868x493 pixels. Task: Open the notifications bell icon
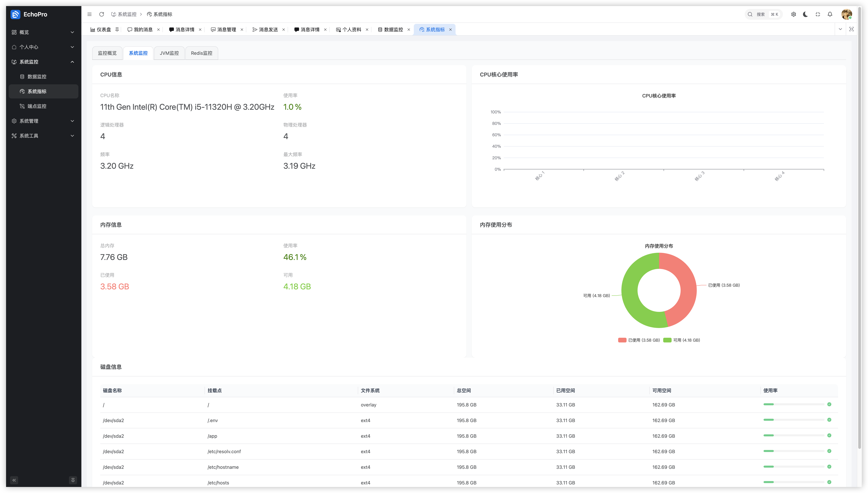point(830,14)
